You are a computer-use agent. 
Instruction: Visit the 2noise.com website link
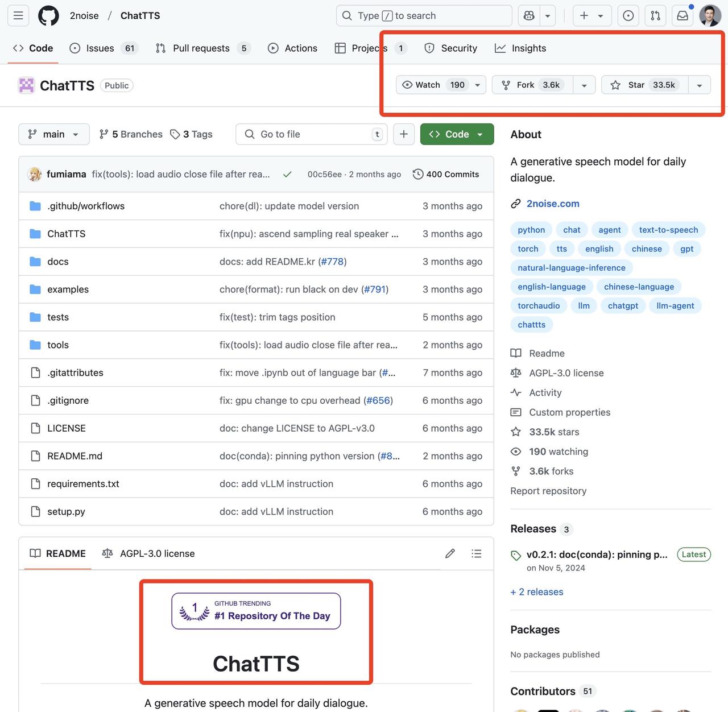click(x=553, y=204)
